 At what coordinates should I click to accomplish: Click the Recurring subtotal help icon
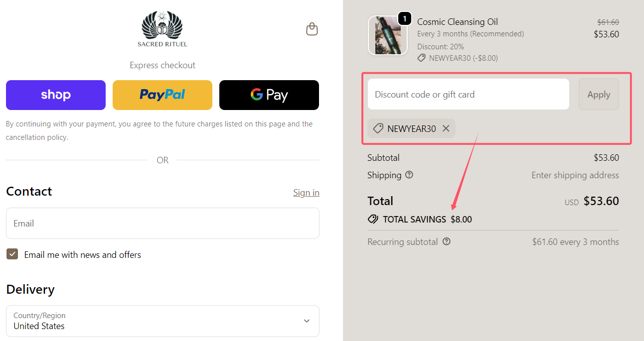click(x=447, y=241)
